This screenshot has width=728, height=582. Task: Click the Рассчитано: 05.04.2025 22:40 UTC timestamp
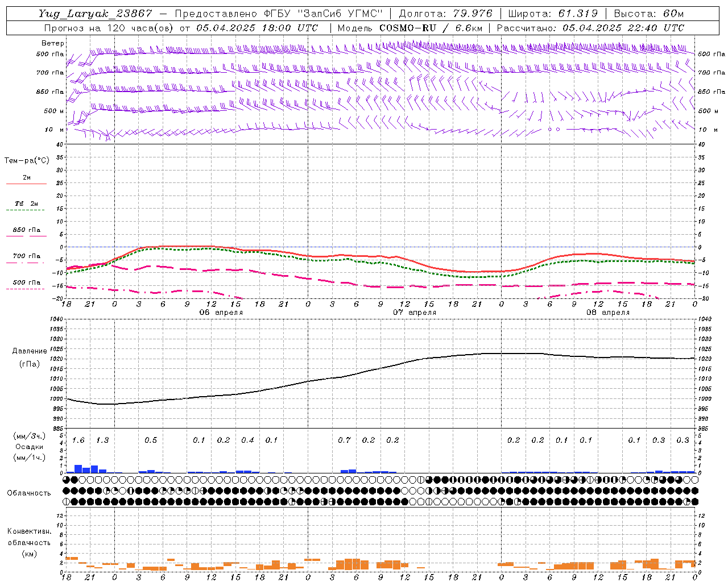tap(590, 28)
